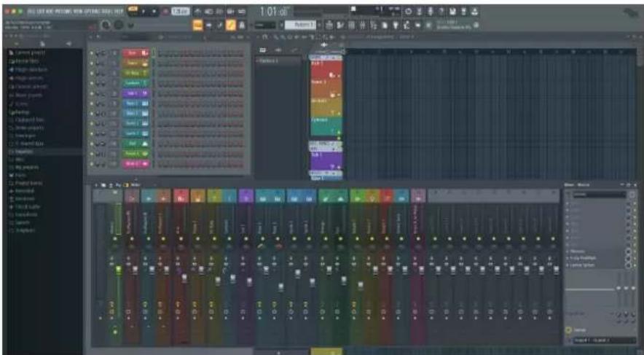Image resolution: width=644 pixels, height=355 pixels.
Task: Open the mixer output routing dropdown
Action: pos(605,340)
